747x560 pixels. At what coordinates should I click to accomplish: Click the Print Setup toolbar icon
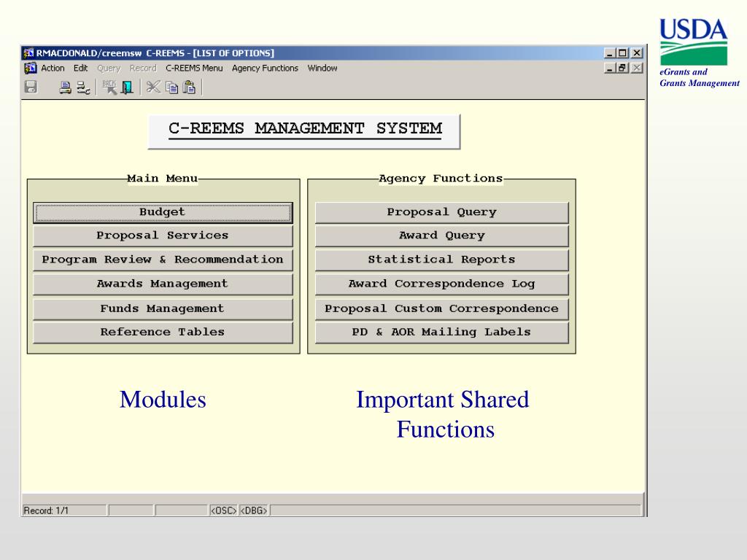[x=83, y=87]
